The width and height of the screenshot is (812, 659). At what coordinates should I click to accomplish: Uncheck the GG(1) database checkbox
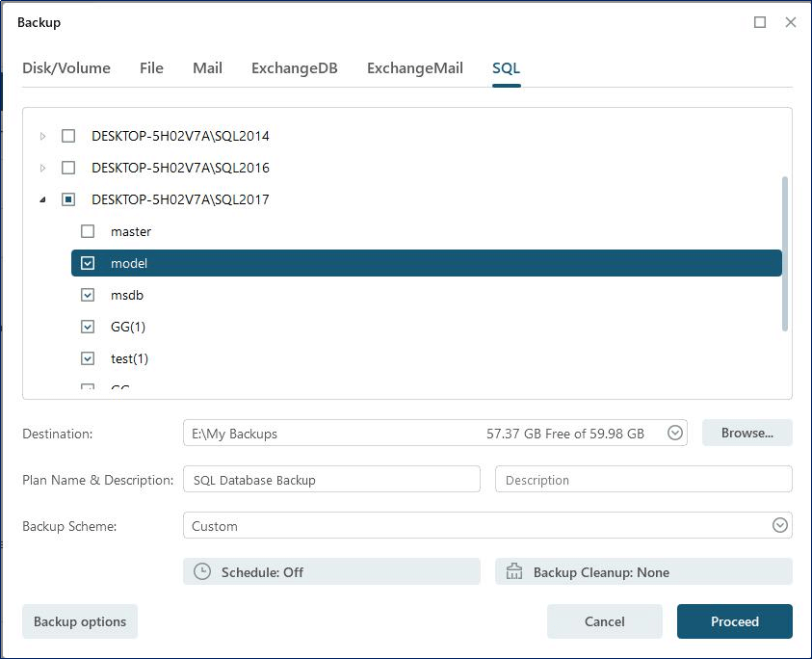tap(88, 327)
